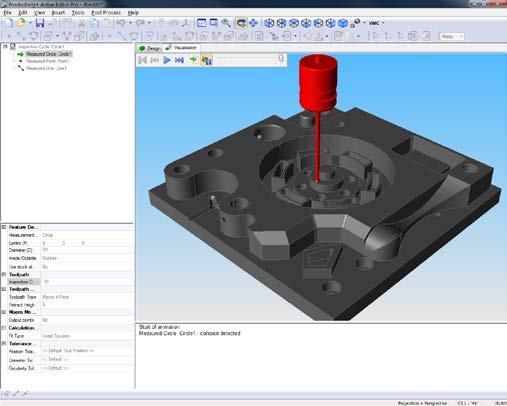Select Measured Line: Line1 tree item
507x406 pixels.
(46, 68)
